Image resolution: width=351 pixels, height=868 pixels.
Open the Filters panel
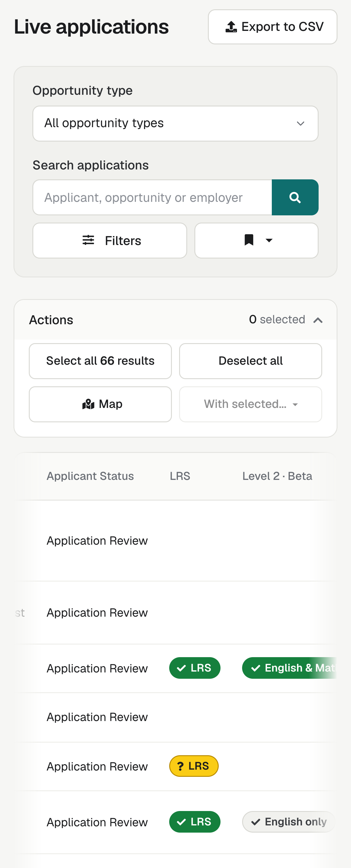coord(109,241)
